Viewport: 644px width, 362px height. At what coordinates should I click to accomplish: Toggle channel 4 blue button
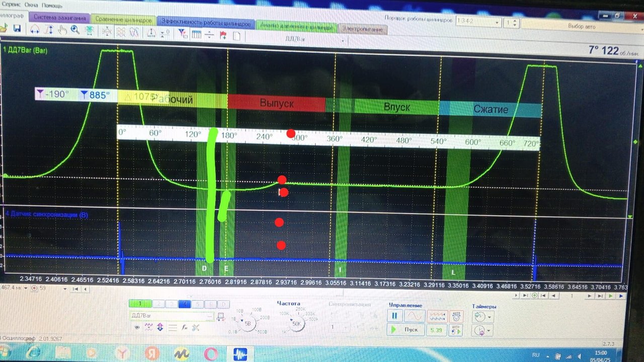tap(184, 304)
